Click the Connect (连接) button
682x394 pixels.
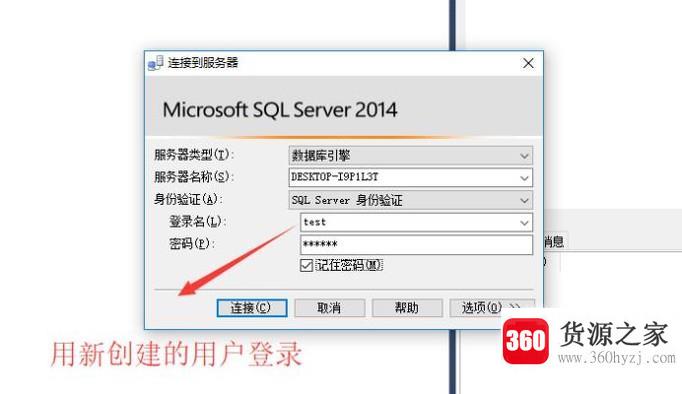pyautogui.click(x=252, y=308)
